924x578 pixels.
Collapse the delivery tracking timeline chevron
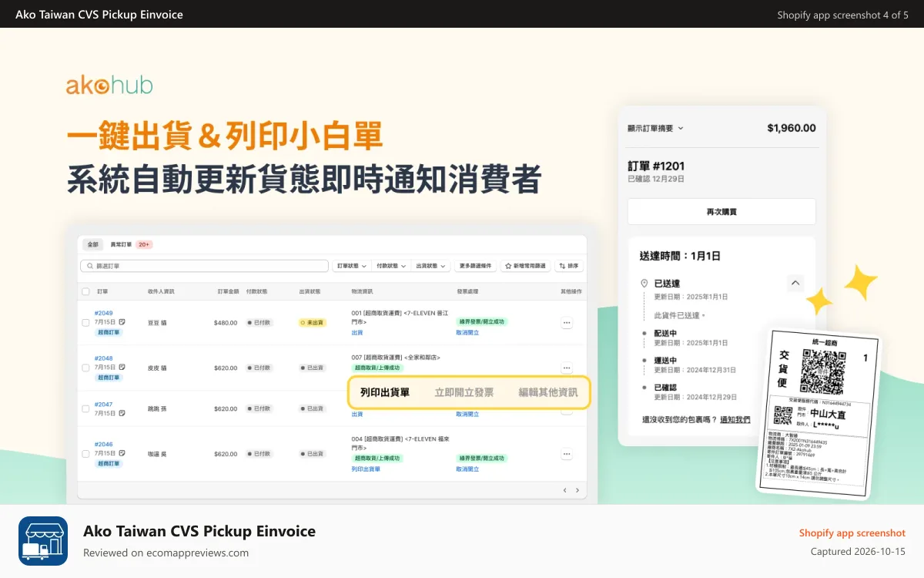pos(795,284)
